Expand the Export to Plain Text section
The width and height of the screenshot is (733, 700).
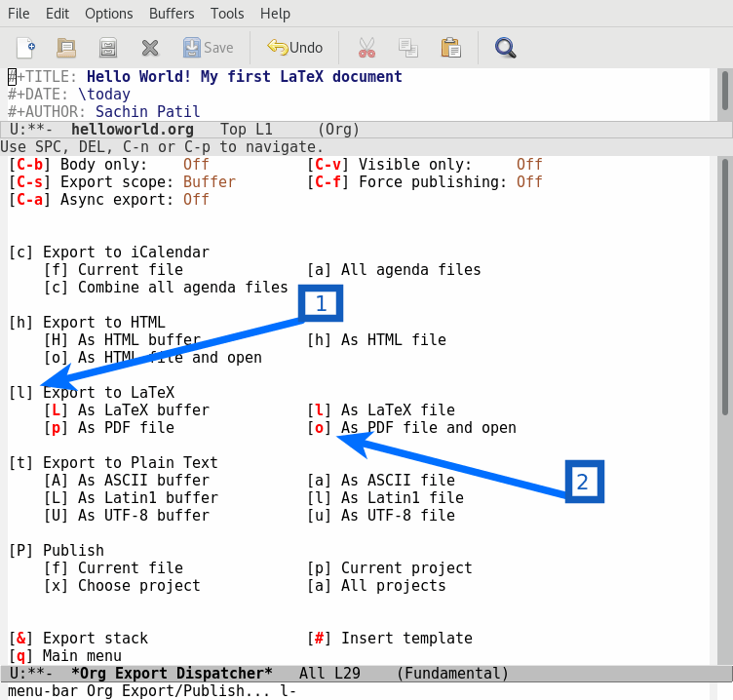click(x=112, y=462)
